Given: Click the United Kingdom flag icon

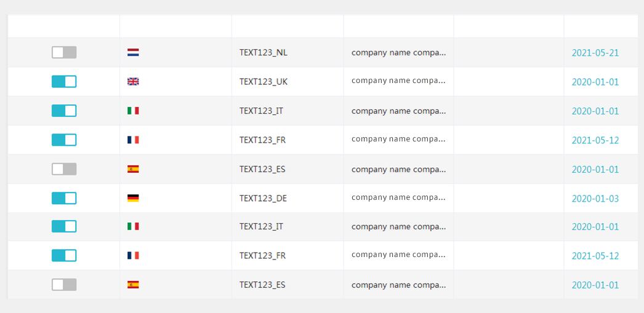Looking at the screenshot, I should pyautogui.click(x=133, y=82).
